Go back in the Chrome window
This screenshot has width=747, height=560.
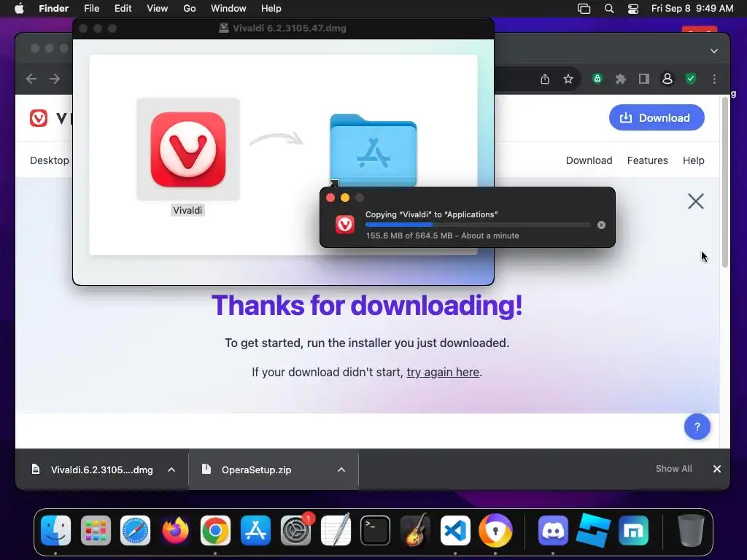(31, 79)
